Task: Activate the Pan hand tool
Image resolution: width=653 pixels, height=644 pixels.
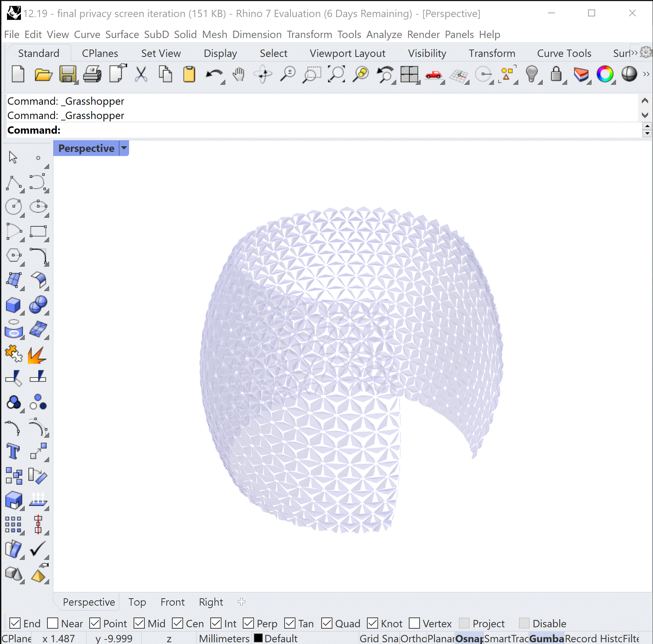Action: 239,74
